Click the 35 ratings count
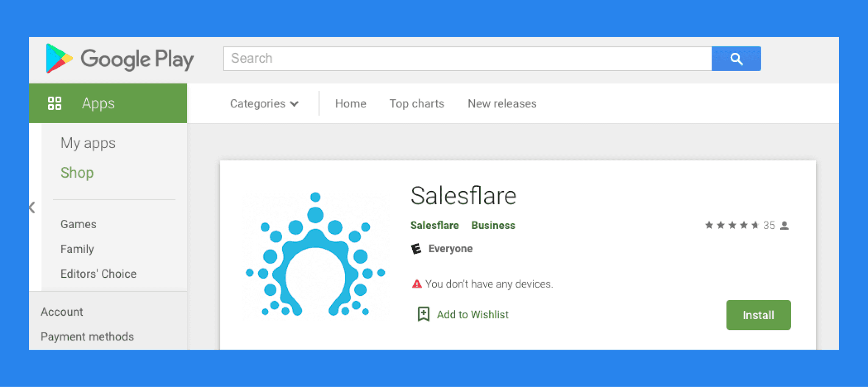This screenshot has height=387, width=868. [769, 225]
